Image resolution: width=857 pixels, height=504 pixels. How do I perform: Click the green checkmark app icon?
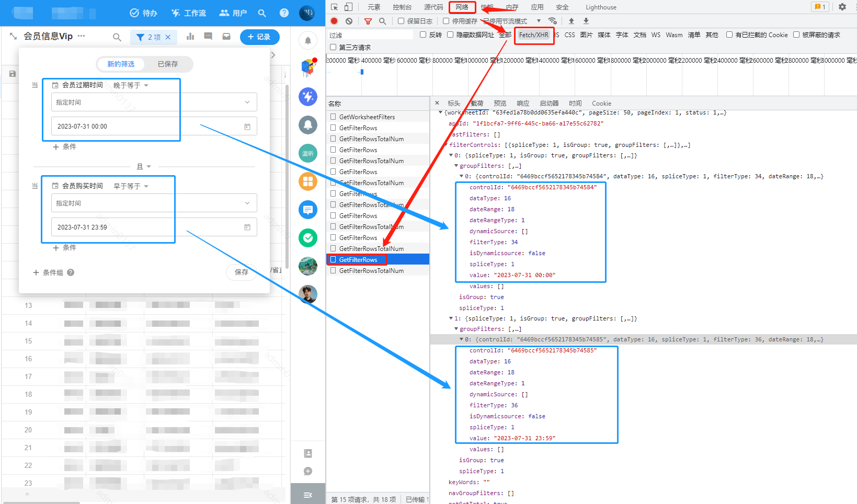[308, 238]
